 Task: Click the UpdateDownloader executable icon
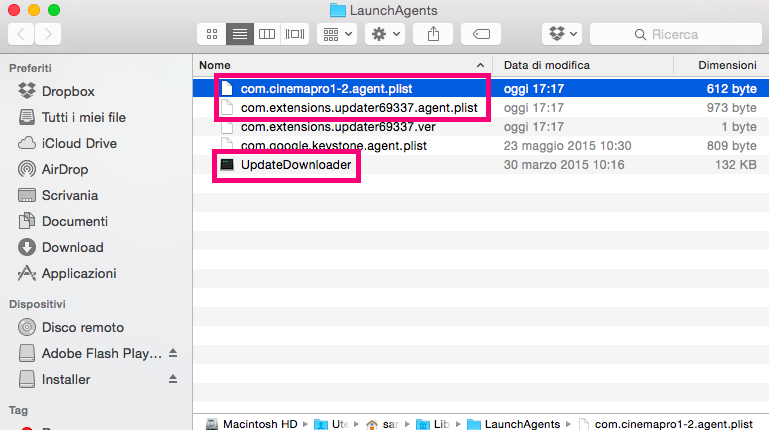227,165
